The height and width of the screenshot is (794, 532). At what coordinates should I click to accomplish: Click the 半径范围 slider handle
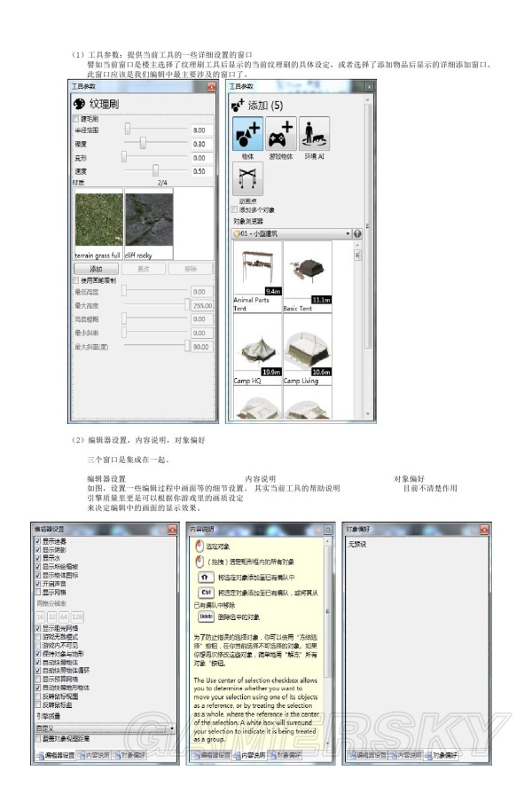tap(128, 130)
